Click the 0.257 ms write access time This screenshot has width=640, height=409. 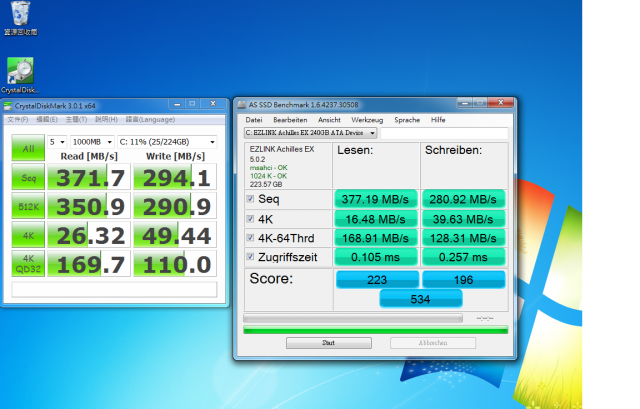coord(463,257)
